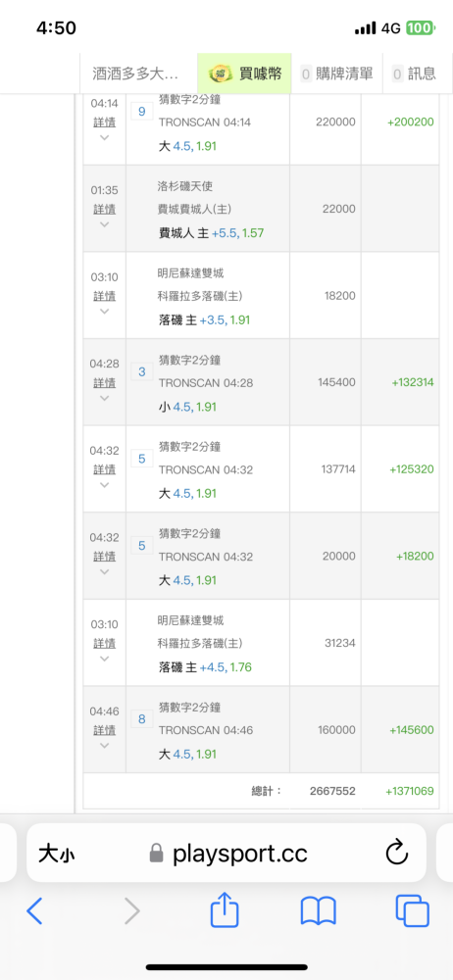
Task: Expand chevron under 04:28 row
Action: point(105,398)
